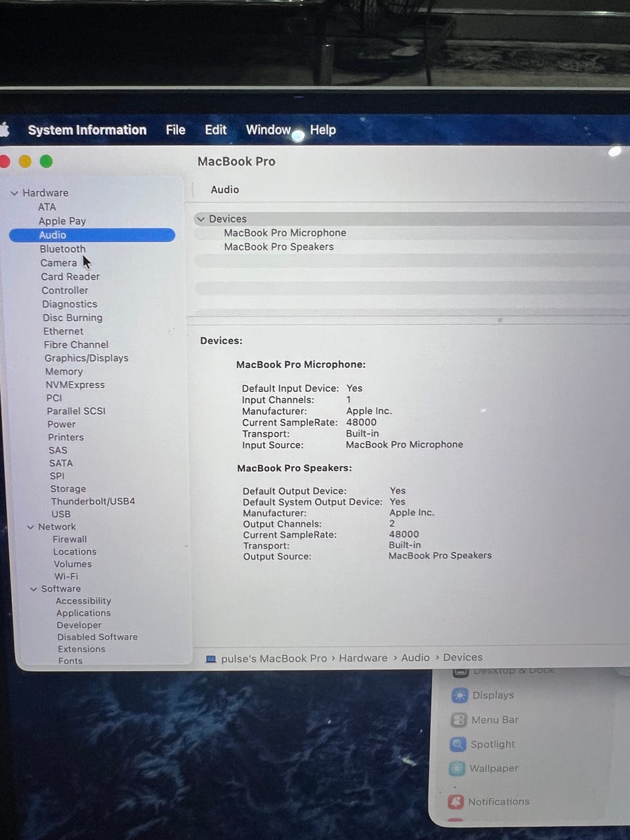
Task: Open the System Information menu
Action: (x=87, y=130)
